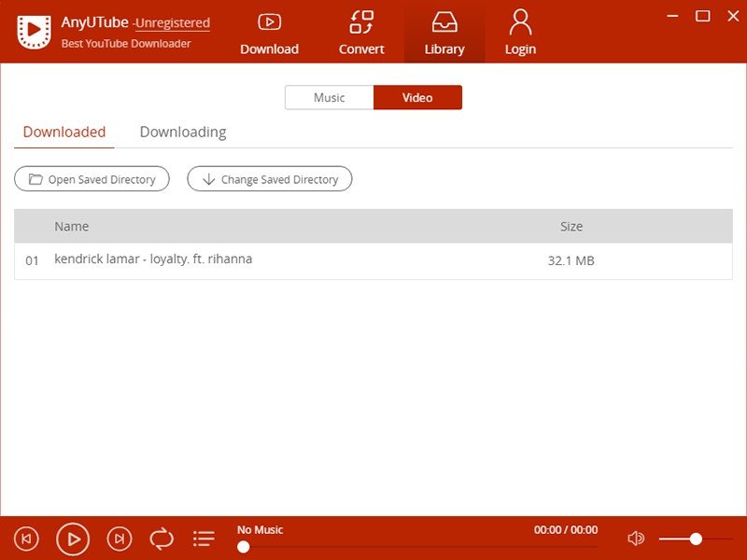Minimize the AnyUTube window
This screenshot has width=747, height=560.
point(672,16)
